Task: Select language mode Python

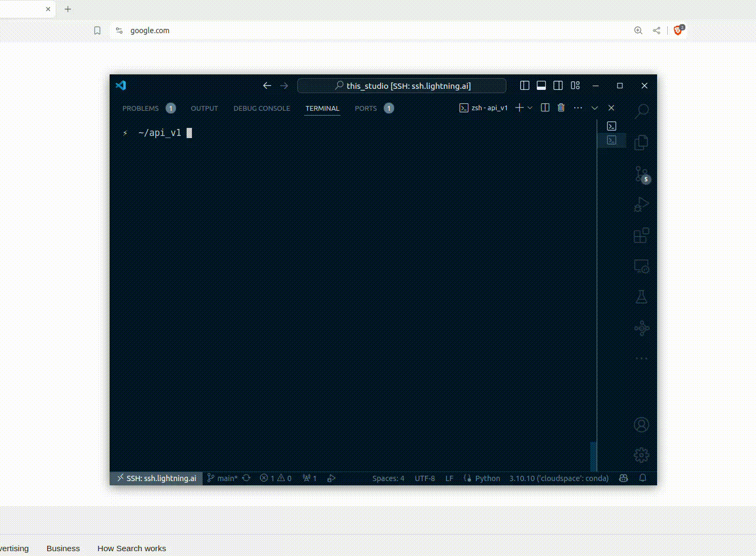Action: (x=482, y=478)
